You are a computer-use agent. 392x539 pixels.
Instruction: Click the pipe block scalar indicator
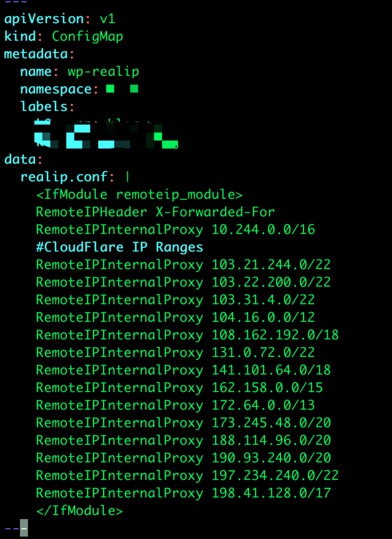(127, 177)
